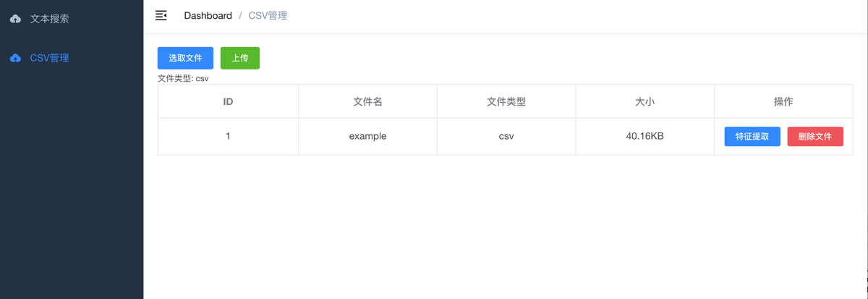
Task: Click the blue 选取文件 button
Action: pos(185,58)
